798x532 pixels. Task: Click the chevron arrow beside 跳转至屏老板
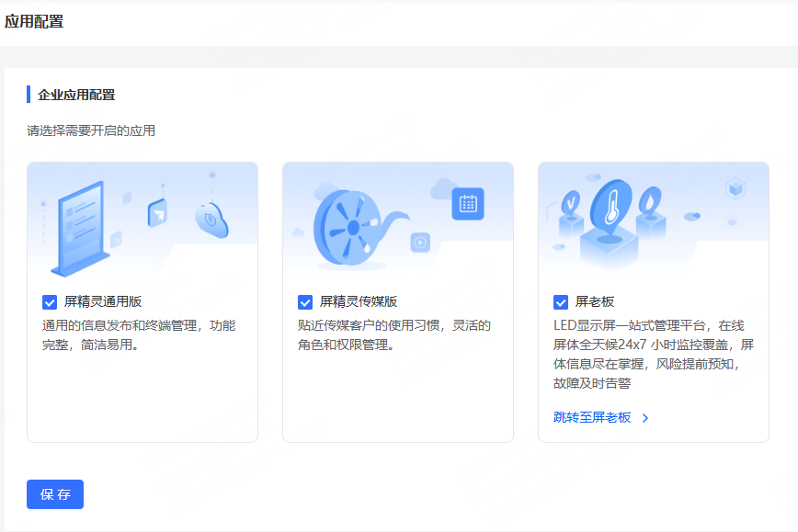(645, 418)
